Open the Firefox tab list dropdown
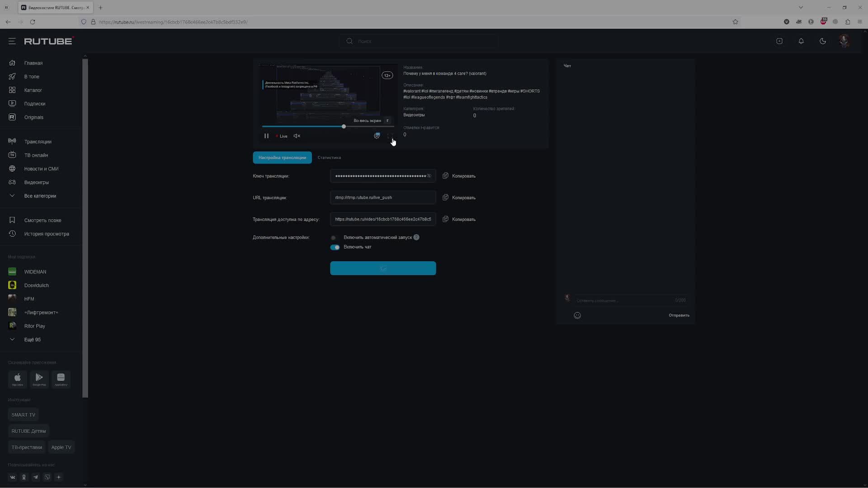This screenshot has height=488, width=868. pos(801,7)
